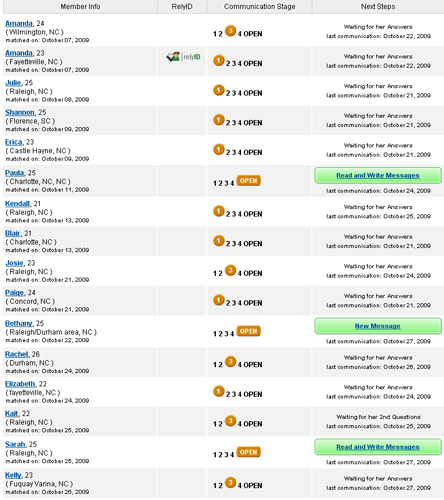Select the Next Steps column header

(x=378, y=7)
